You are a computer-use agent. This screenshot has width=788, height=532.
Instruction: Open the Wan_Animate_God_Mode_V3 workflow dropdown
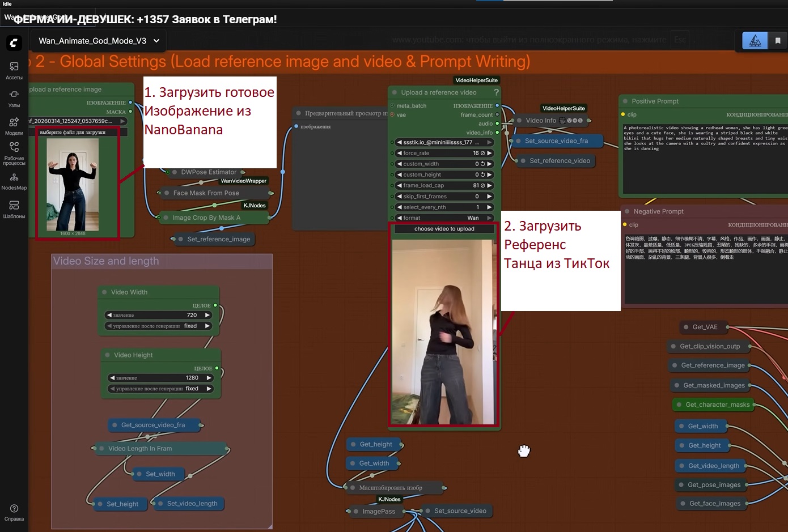click(x=99, y=41)
